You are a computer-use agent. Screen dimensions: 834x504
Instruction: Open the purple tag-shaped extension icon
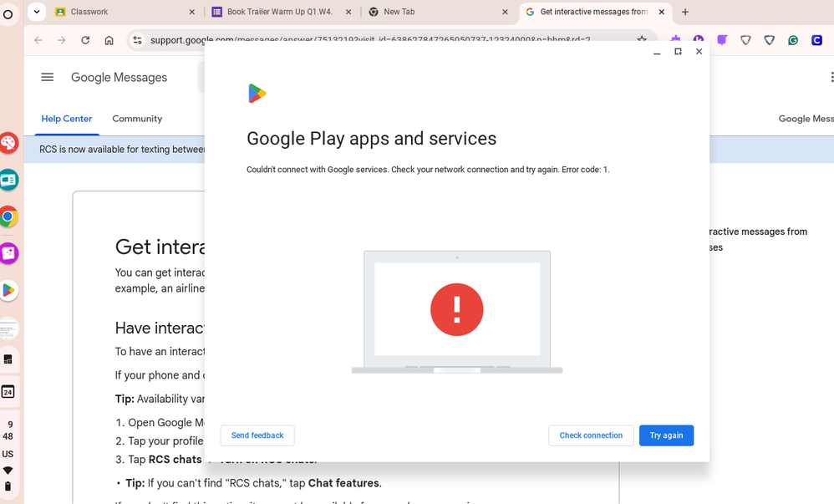(722, 40)
